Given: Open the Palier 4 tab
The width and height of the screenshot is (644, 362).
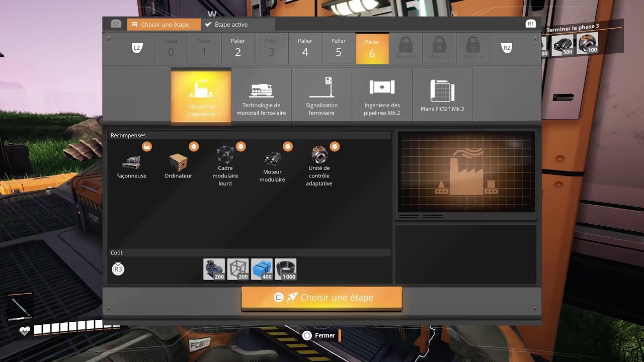Looking at the screenshot, I should (x=305, y=48).
